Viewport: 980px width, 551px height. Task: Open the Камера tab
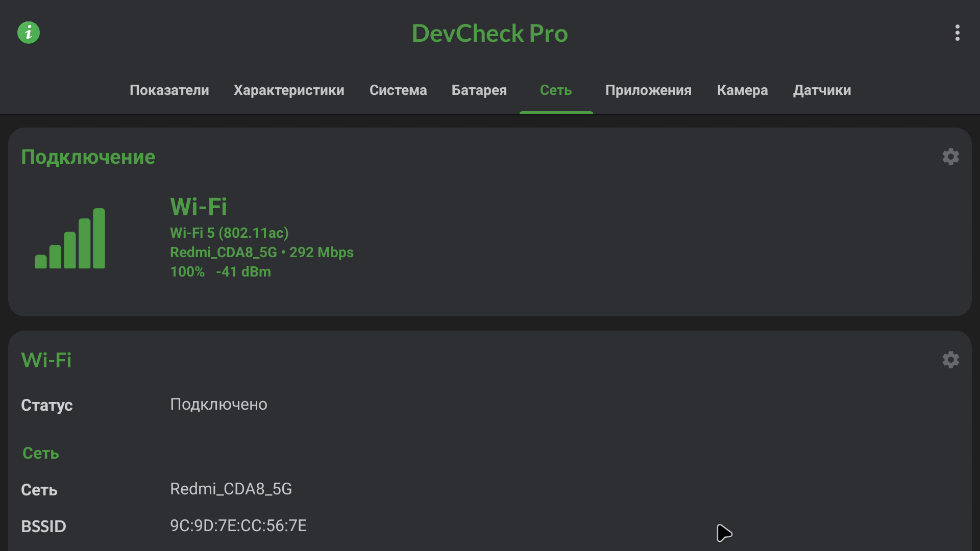click(x=742, y=90)
